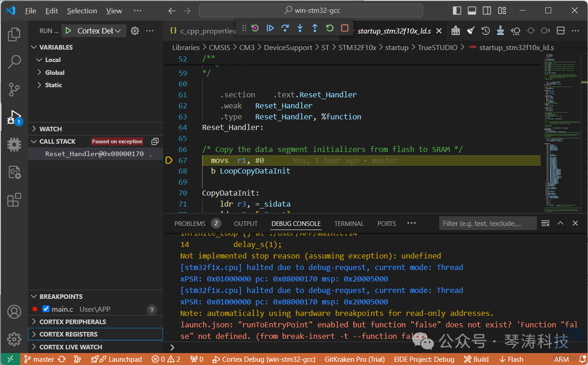Image resolution: width=588 pixels, height=365 pixels.
Task: Expand the Global variables scope
Action: [96, 73]
